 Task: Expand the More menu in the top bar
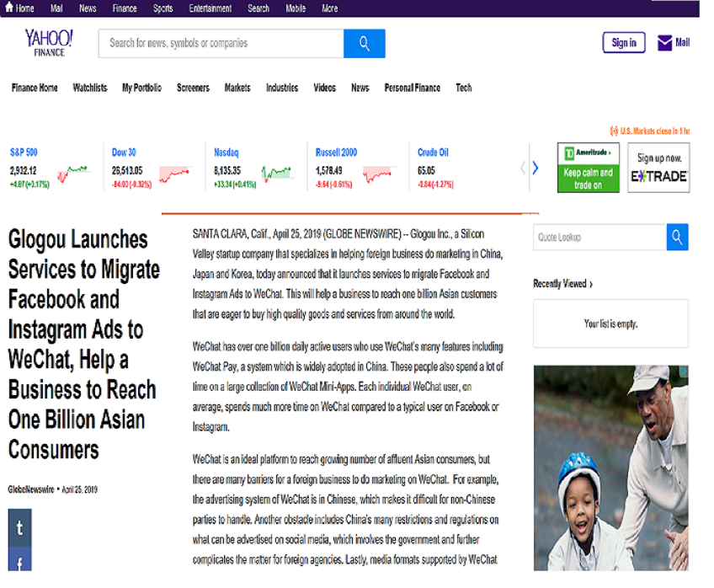point(330,8)
